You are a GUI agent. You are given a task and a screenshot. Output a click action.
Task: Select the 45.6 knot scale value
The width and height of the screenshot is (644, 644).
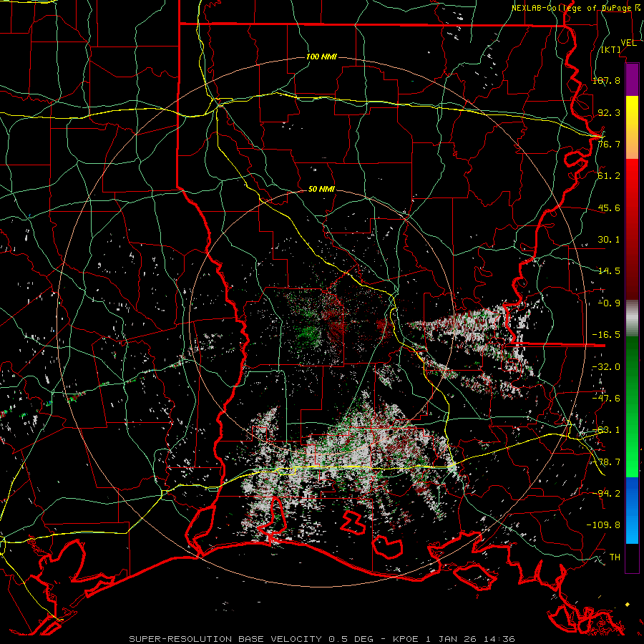[609, 208]
